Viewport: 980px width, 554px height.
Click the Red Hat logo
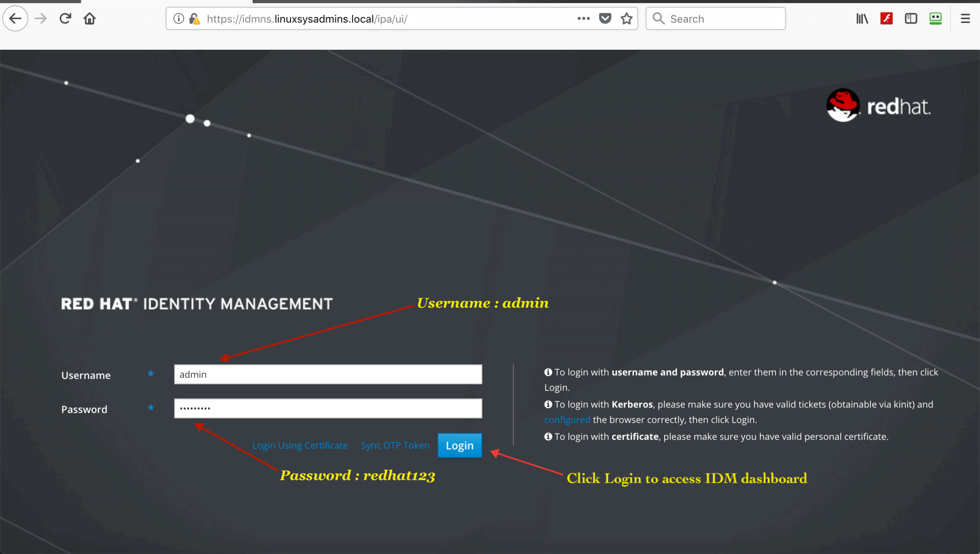pos(879,105)
